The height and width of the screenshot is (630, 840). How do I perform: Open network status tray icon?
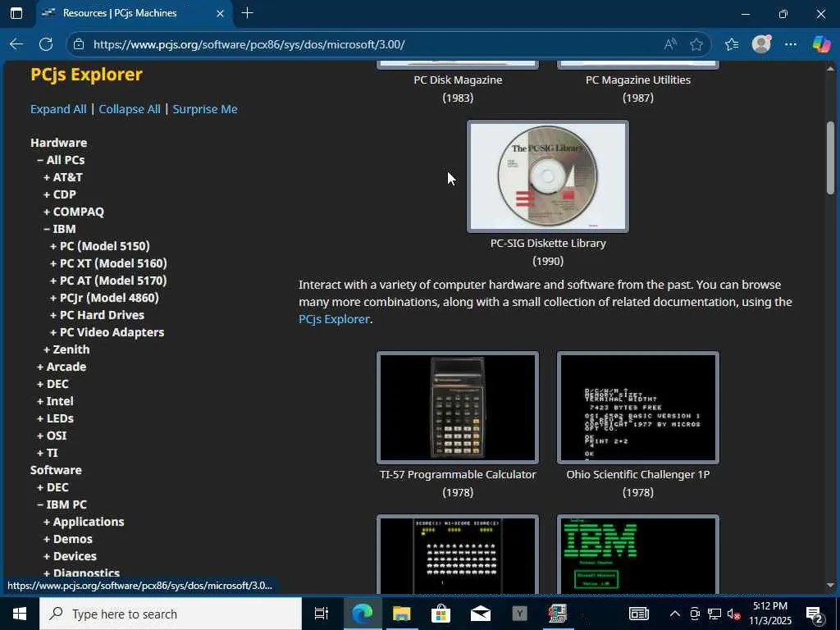click(x=714, y=614)
